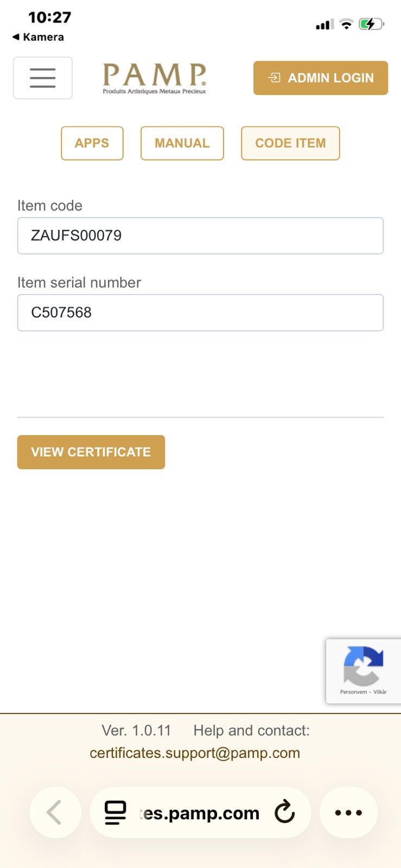Open the certificates.support@pamp.com email link

tap(194, 753)
